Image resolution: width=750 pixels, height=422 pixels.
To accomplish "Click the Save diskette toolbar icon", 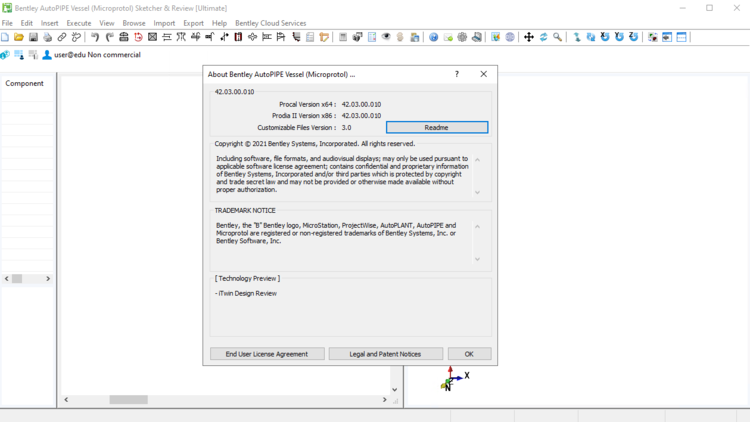I will (33, 37).
